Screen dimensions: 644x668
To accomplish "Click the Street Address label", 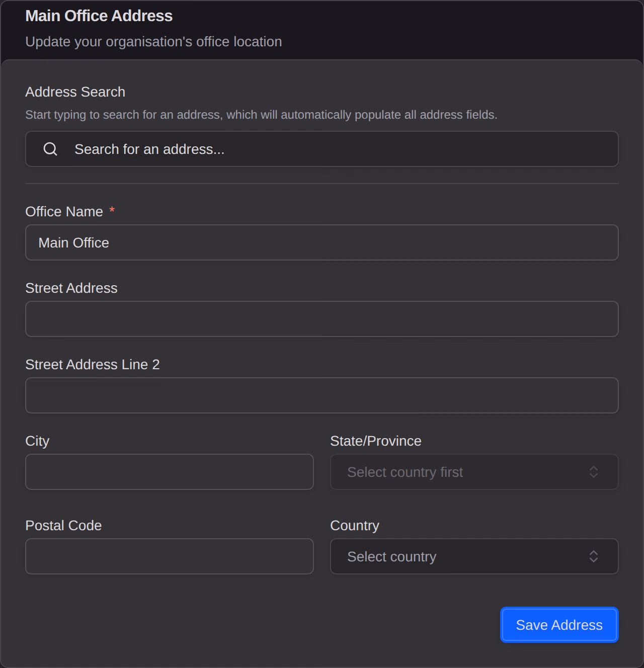I will pos(71,288).
